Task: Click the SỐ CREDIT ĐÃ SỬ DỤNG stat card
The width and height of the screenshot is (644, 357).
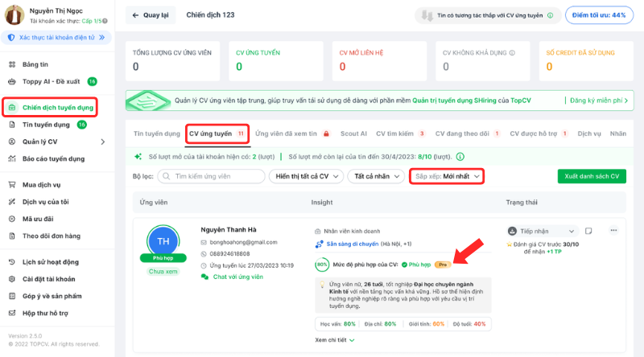Action: [586, 61]
